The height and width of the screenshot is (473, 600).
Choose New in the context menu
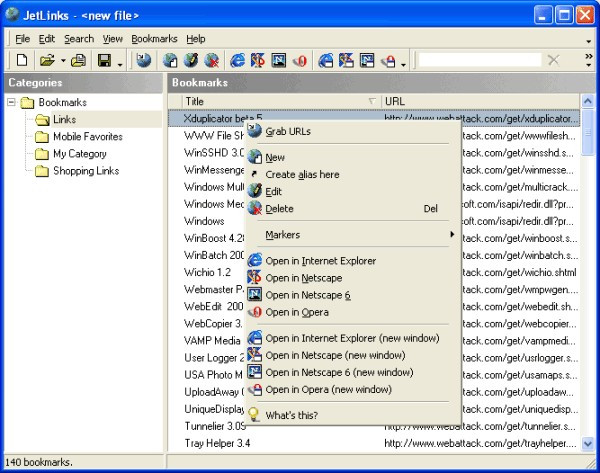point(353,157)
